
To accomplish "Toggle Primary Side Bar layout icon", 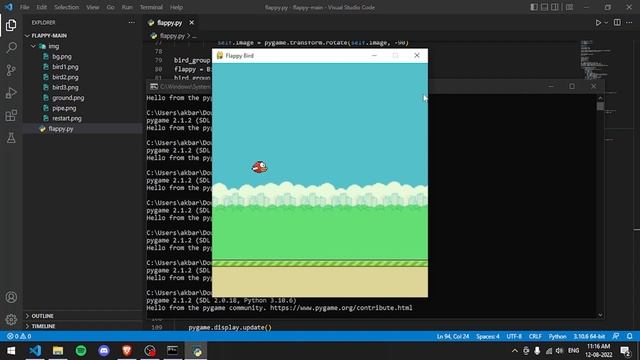I will coord(534,7).
